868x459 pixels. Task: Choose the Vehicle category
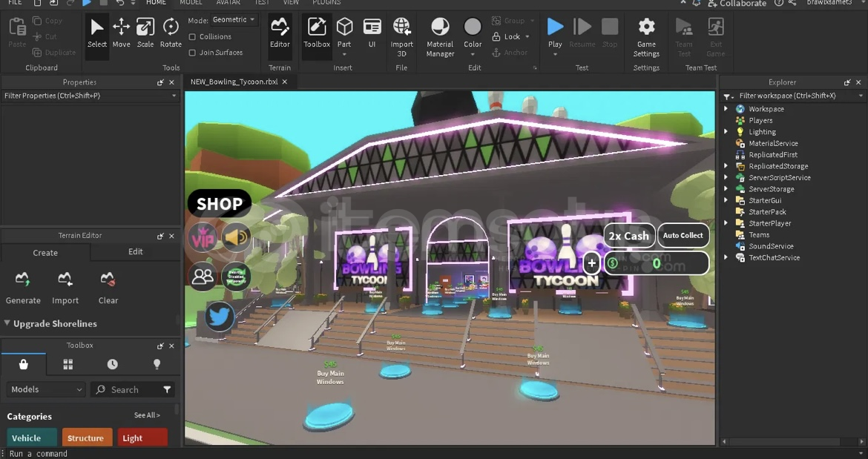point(32,437)
